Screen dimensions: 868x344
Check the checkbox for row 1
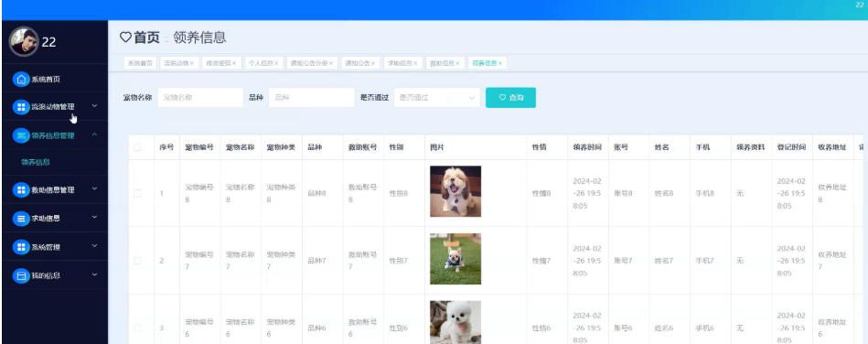click(x=137, y=193)
